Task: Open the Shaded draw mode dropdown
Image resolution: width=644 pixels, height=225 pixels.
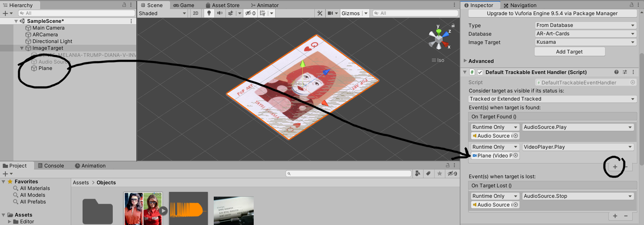Action: click(162, 13)
